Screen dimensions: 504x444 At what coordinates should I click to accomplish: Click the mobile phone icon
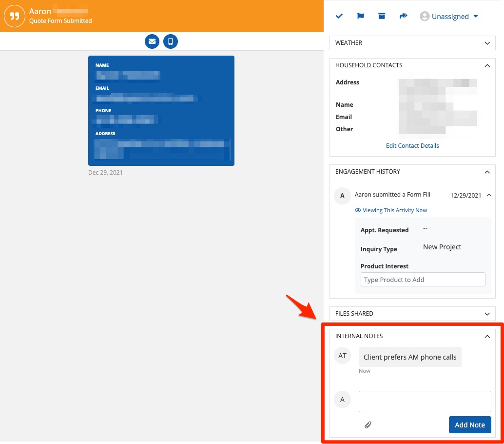point(171,41)
